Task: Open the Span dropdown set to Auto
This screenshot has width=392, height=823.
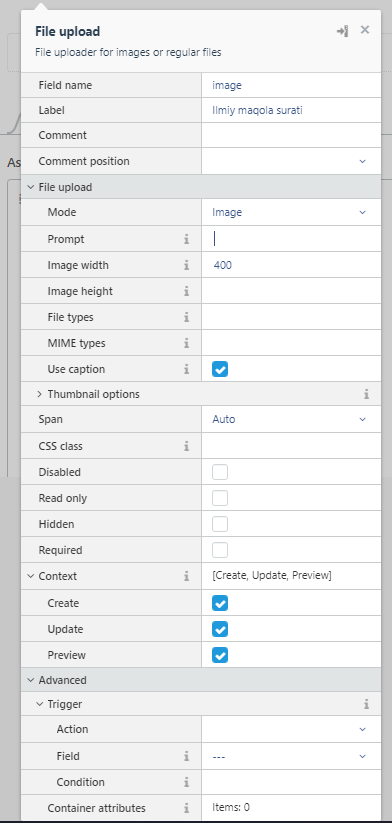Action: 291,419
